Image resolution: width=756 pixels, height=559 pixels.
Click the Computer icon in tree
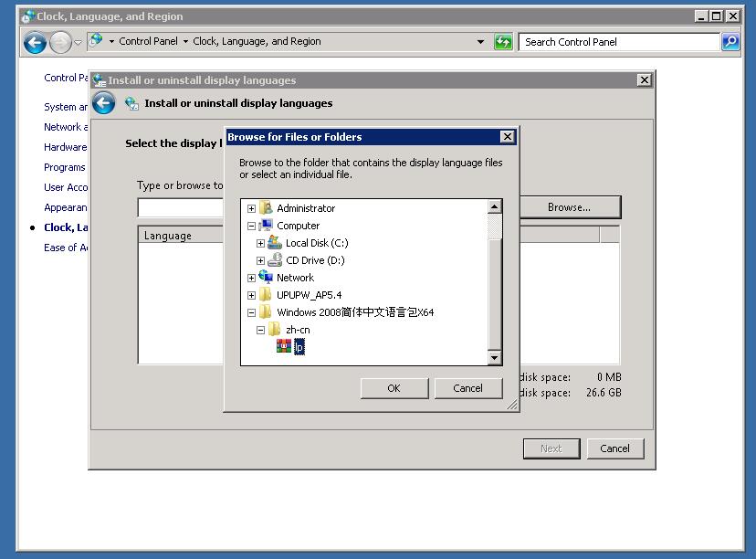point(266,226)
